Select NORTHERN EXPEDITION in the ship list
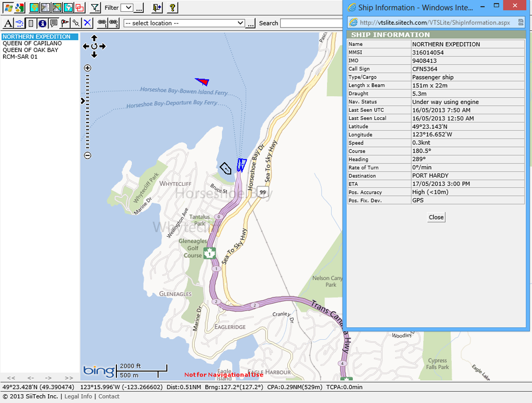The image size is (532, 403). tap(39, 37)
